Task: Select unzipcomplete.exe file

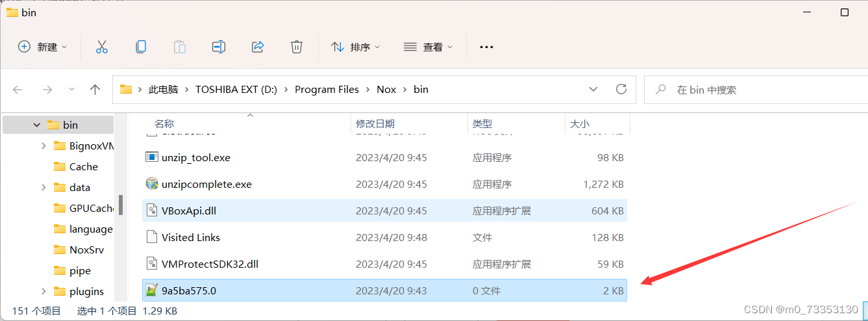Action: click(385, 184)
